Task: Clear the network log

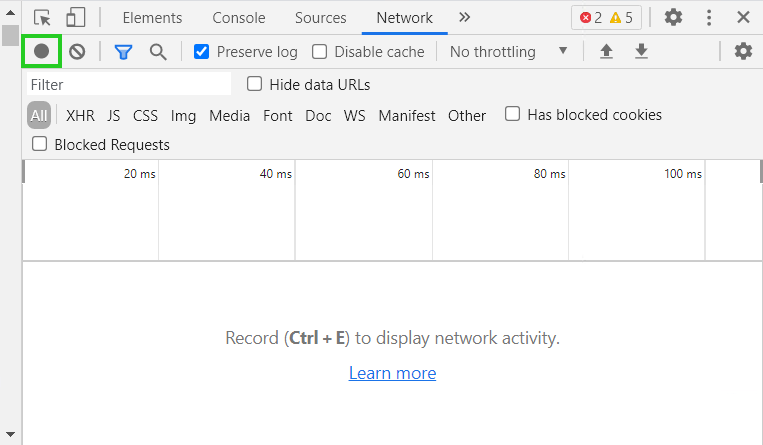Action: (77, 51)
